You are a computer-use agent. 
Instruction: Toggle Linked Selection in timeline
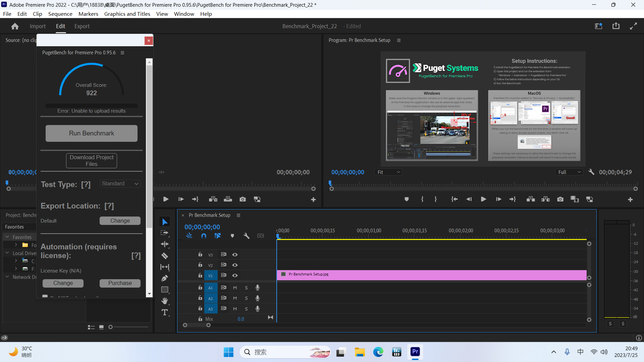click(218, 236)
